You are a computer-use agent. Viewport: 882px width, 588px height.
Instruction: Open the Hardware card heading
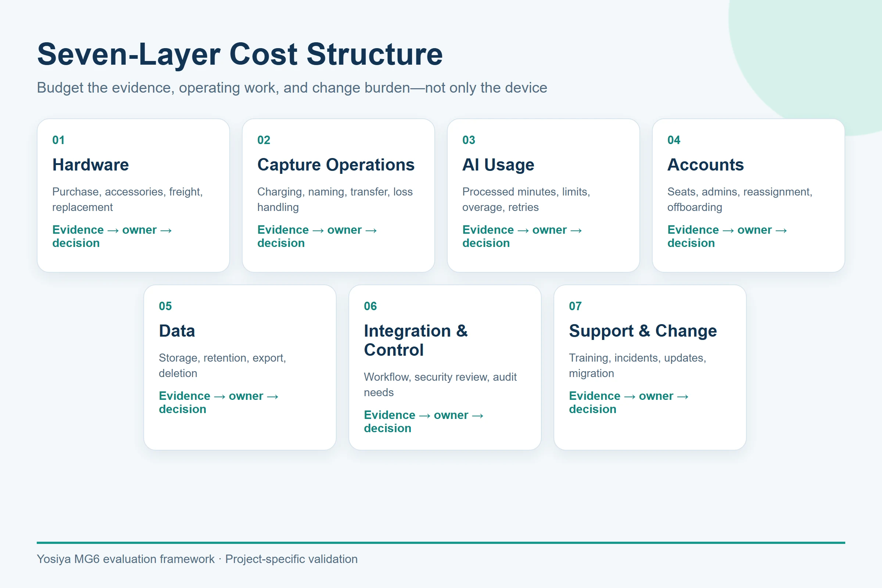coord(90,165)
